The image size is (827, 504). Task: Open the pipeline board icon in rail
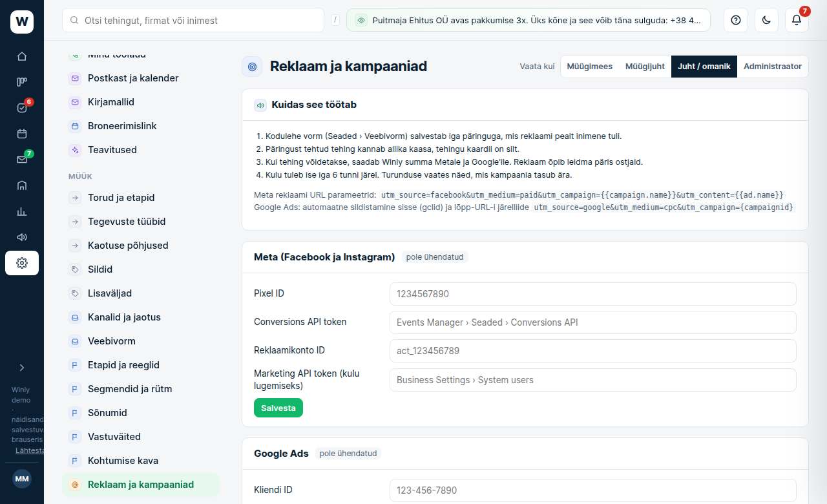point(22,82)
